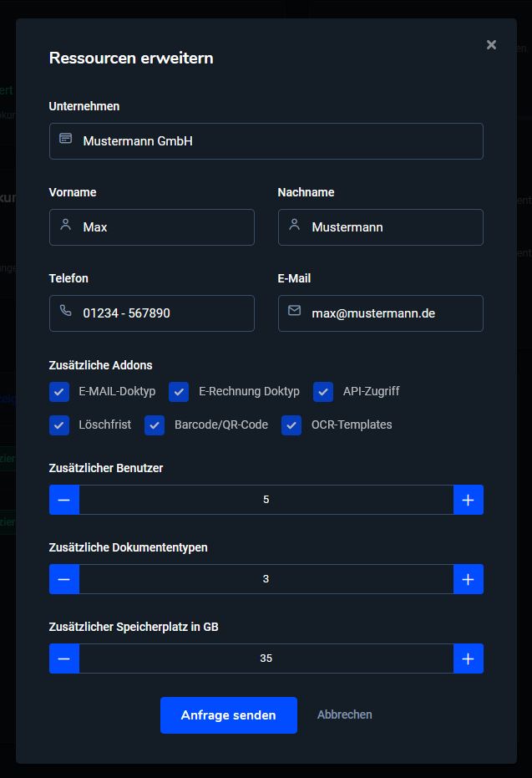Toggle the E-Rechnung Doktyp checkbox
This screenshot has width=532, height=778.
pyautogui.click(x=179, y=391)
